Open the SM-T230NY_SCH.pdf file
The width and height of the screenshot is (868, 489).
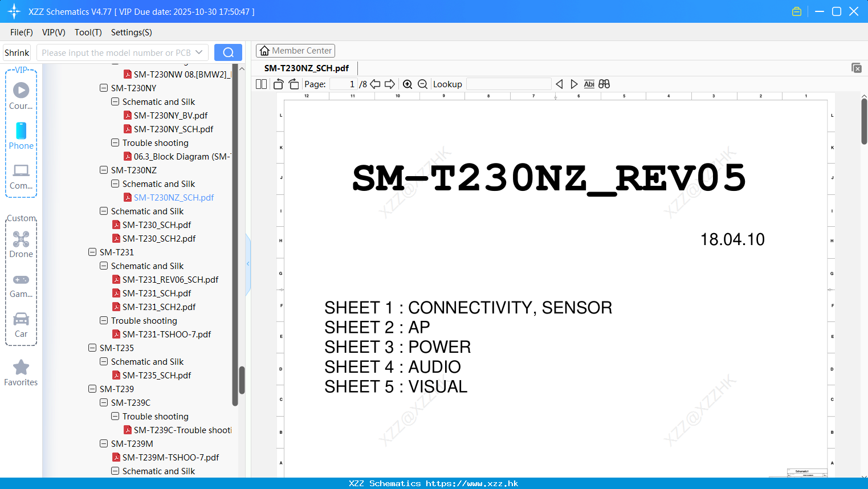(x=173, y=129)
